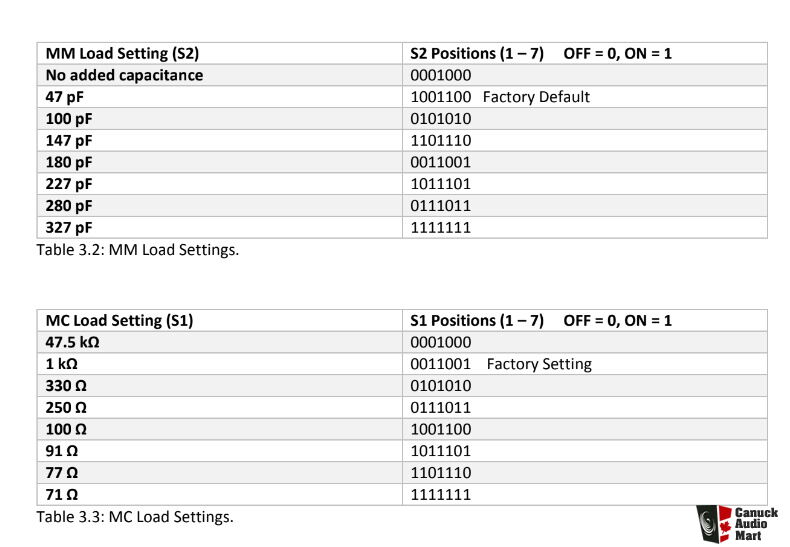
Task: Select the 'No added capacitance' cell
Action: pos(220,75)
